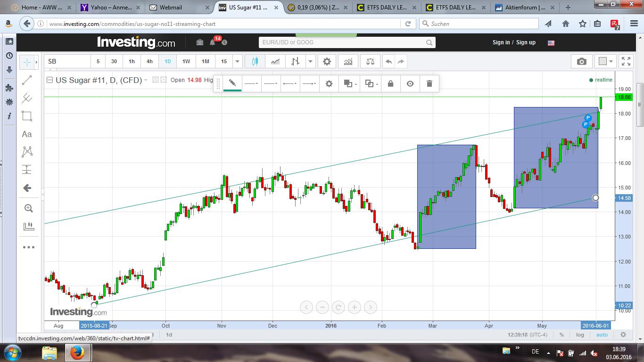Open a new browser tab

click(x=568, y=8)
